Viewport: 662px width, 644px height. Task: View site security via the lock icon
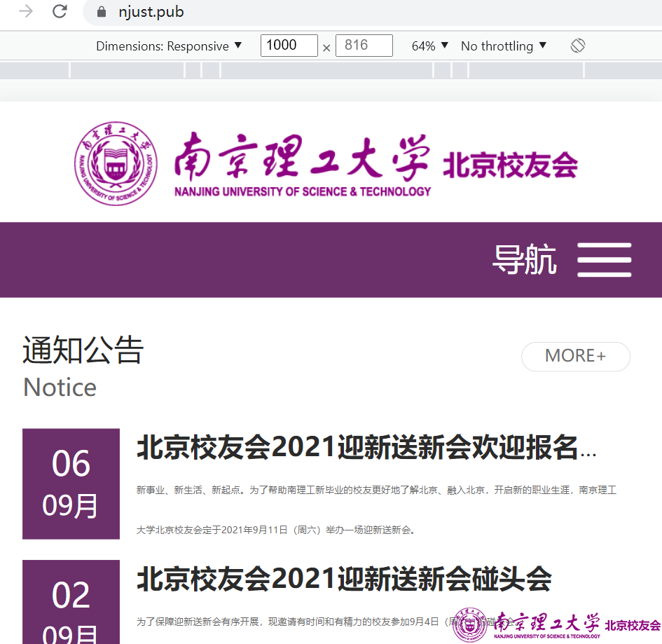pyautogui.click(x=102, y=12)
